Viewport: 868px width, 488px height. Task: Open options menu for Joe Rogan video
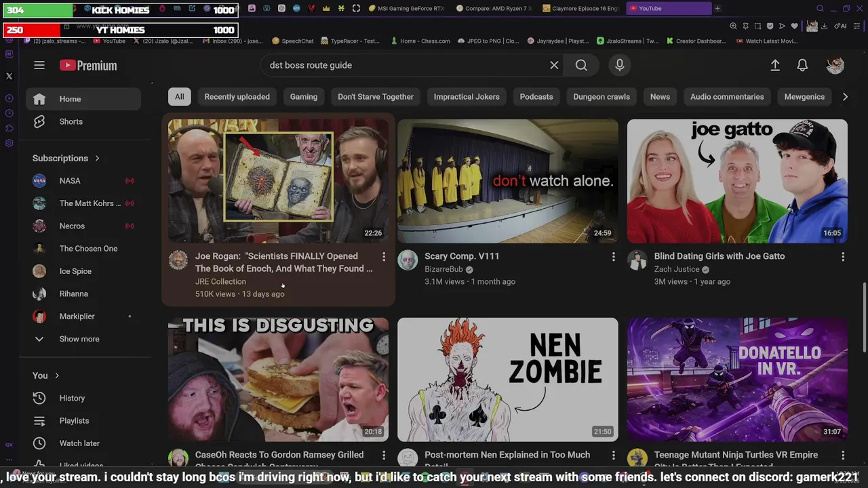[x=384, y=256]
